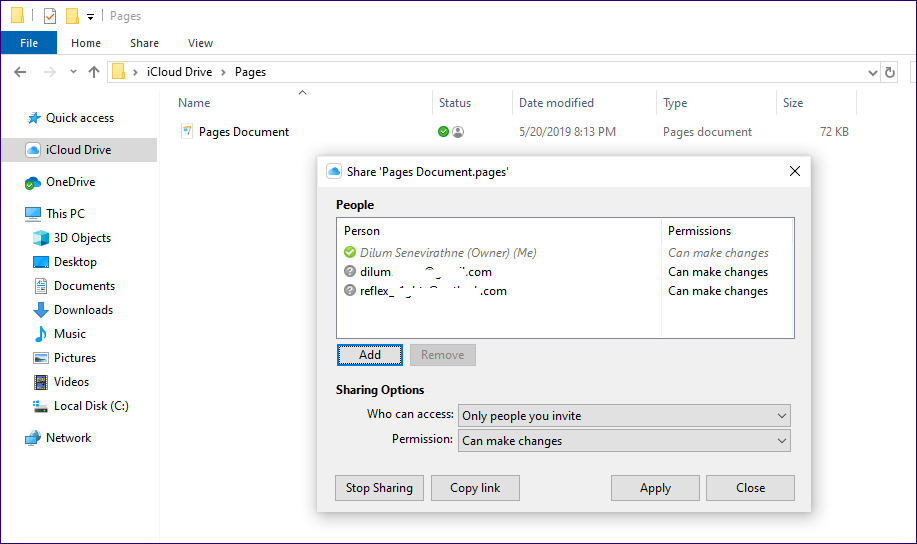
Task: Open Network in the navigation pane
Action: point(68,438)
